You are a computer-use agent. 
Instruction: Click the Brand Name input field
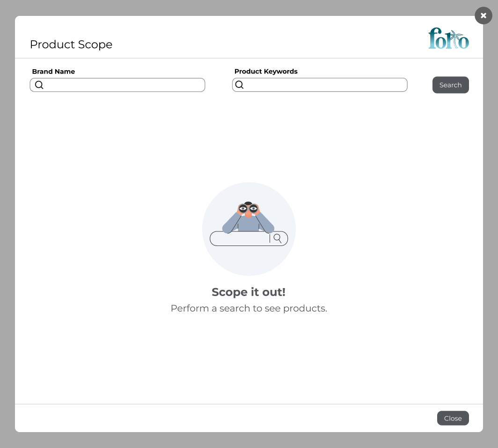click(117, 85)
